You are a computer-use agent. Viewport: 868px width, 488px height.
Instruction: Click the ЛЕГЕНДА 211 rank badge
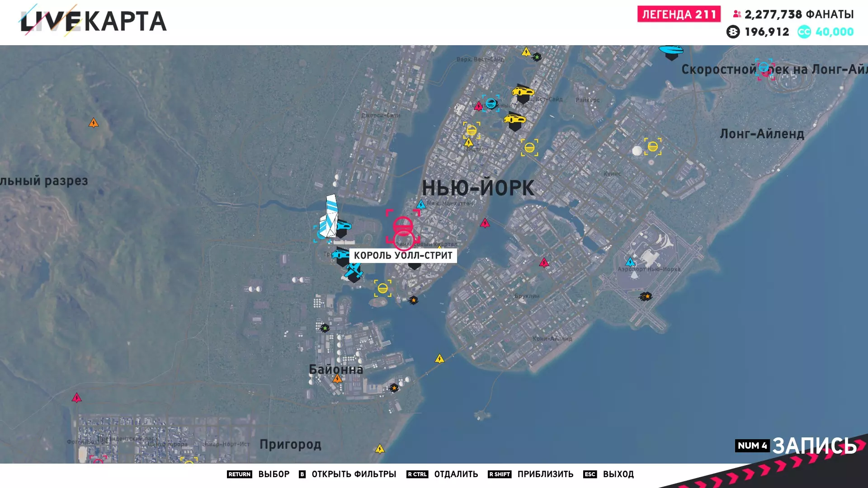click(x=679, y=14)
